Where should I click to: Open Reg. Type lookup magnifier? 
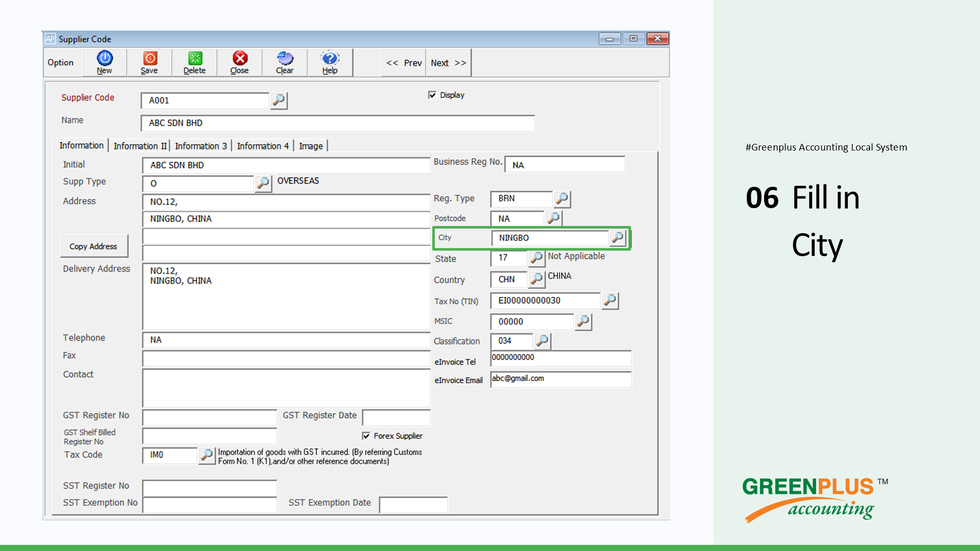click(562, 199)
